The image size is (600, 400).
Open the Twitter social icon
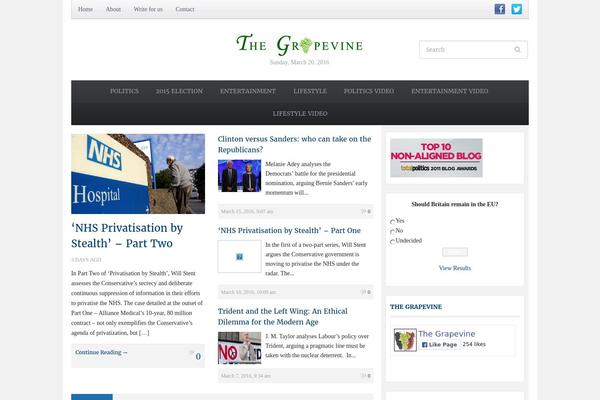pos(516,9)
